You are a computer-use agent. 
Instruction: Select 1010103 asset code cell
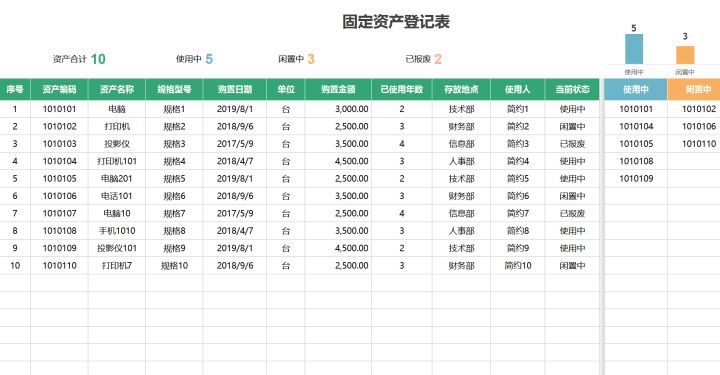(x=59, y=144)
